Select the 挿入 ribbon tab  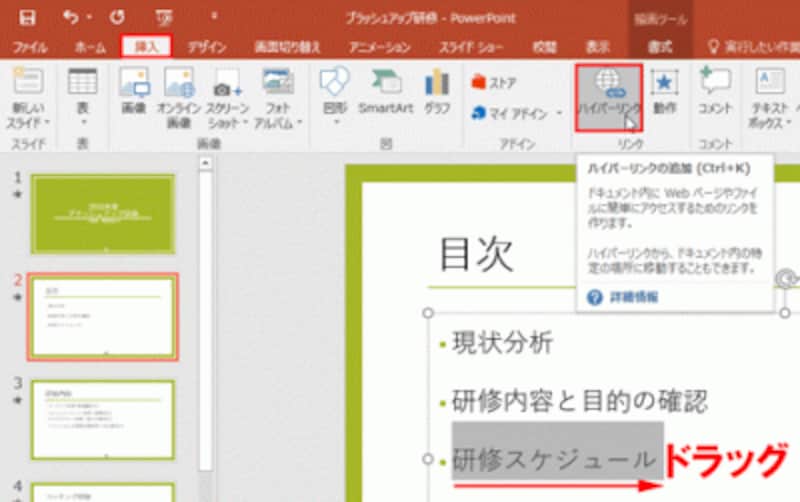click(146, 47)
